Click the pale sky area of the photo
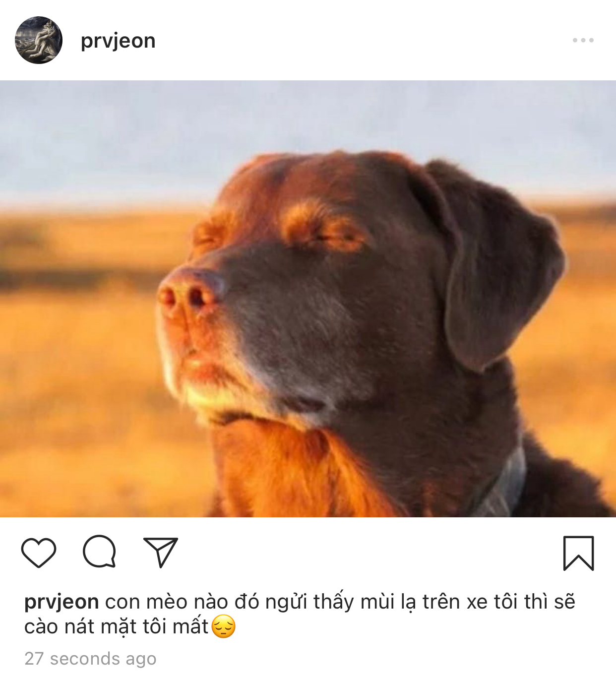 click(x=308, y=119)
